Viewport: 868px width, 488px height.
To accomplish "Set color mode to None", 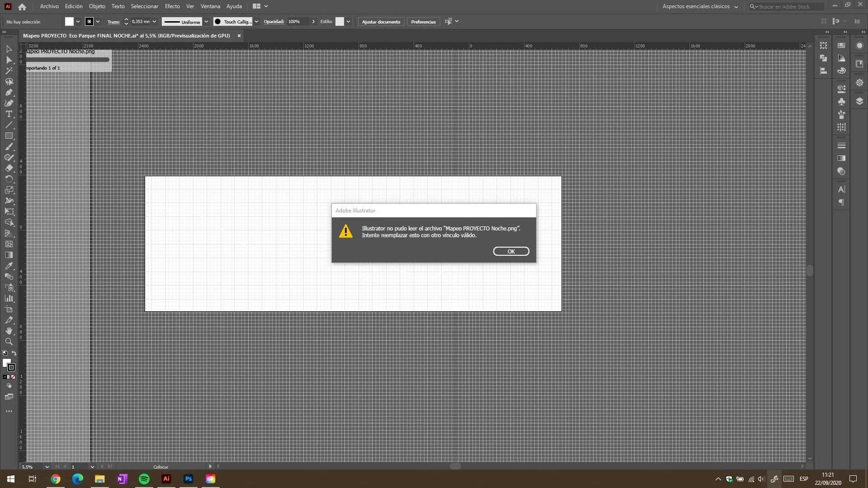I will [x=13, y=377].
